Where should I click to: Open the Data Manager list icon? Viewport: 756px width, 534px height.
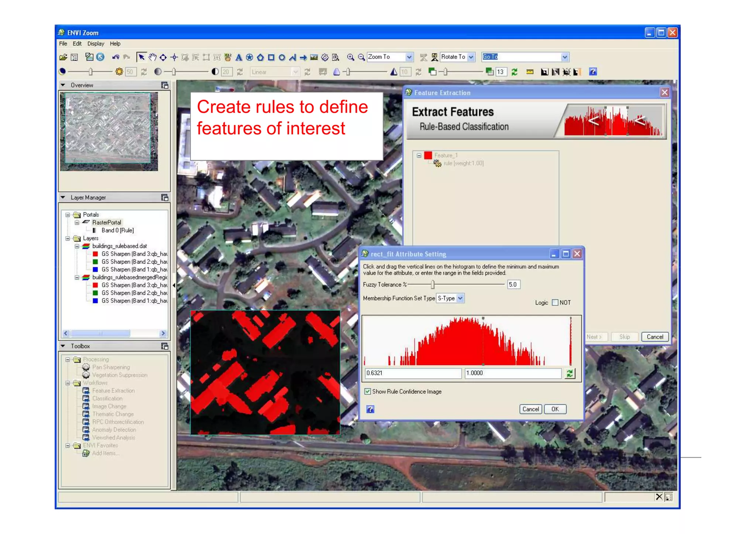click(75, 57)
